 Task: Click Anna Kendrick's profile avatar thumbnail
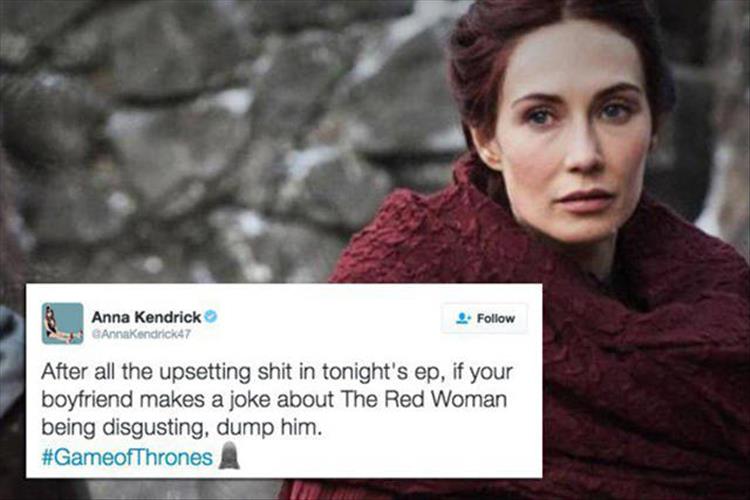click(62, 323)
